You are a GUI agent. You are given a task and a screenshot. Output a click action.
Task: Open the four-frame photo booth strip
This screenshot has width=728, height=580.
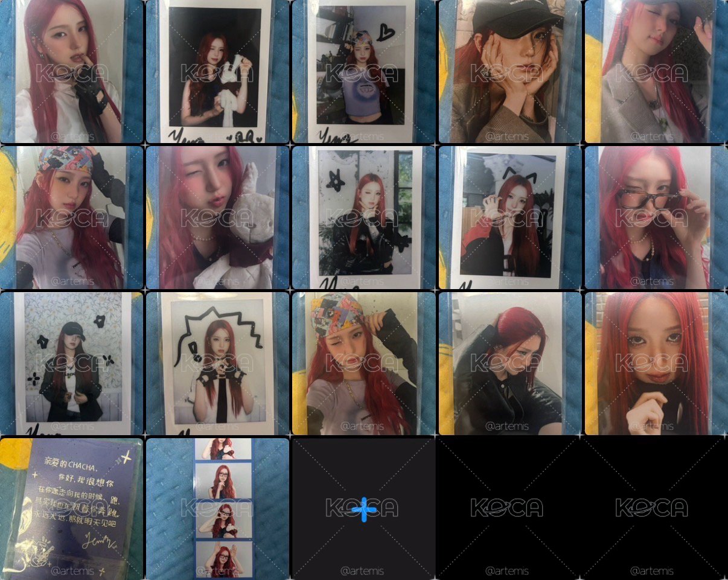pos(217,508)
